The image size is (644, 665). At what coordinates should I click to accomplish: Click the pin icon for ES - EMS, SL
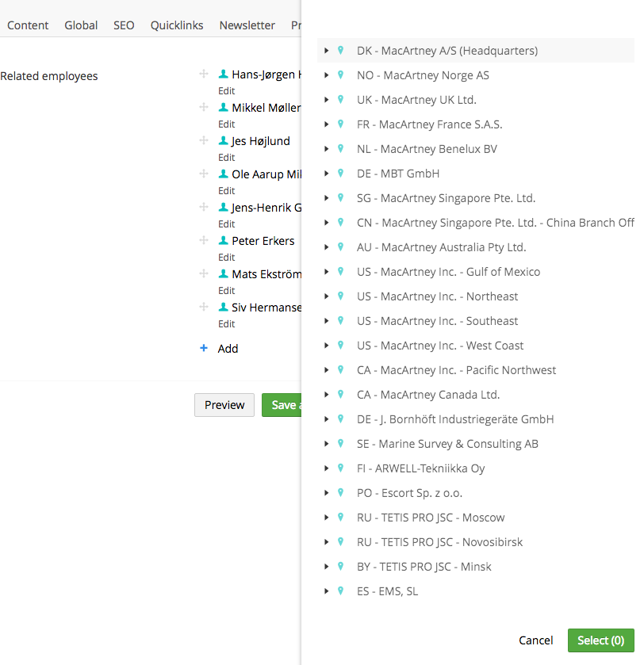point(340,591)
